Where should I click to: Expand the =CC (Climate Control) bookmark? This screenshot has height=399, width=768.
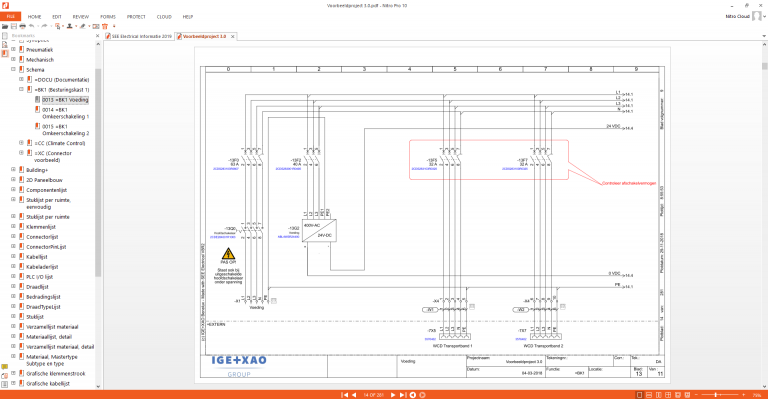[x=22, y=143]
